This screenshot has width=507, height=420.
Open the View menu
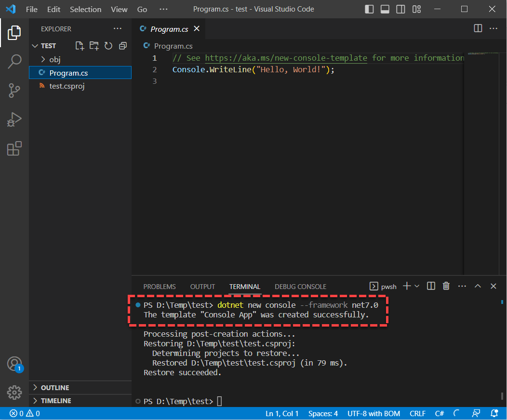[x=120, y=9]
